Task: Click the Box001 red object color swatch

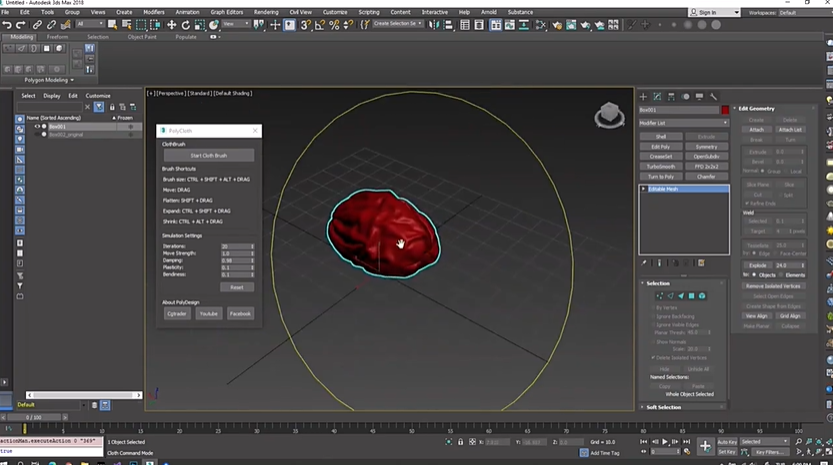Action: (725, 110)
